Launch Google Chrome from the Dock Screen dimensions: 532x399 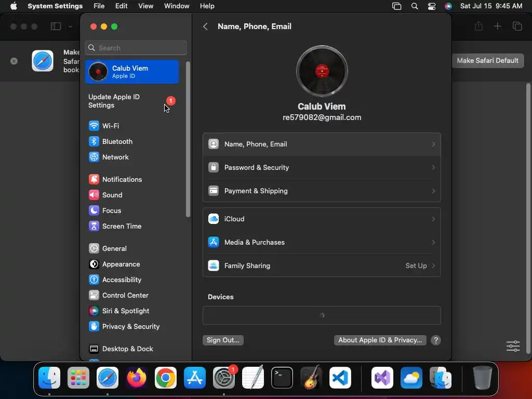[x=166, y=378]
